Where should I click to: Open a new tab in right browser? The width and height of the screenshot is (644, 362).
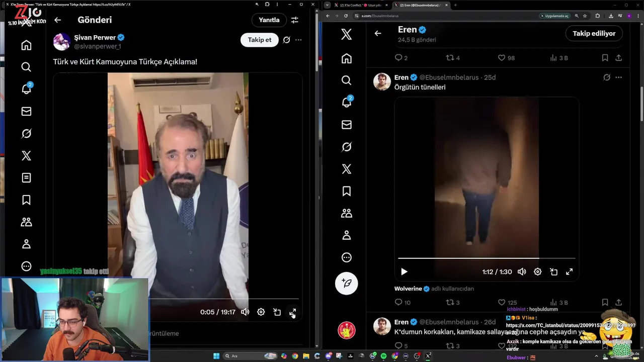(x=455, y=5)
